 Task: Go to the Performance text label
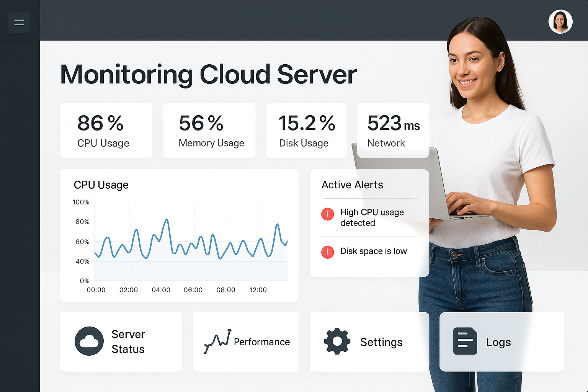click(262, 342)
